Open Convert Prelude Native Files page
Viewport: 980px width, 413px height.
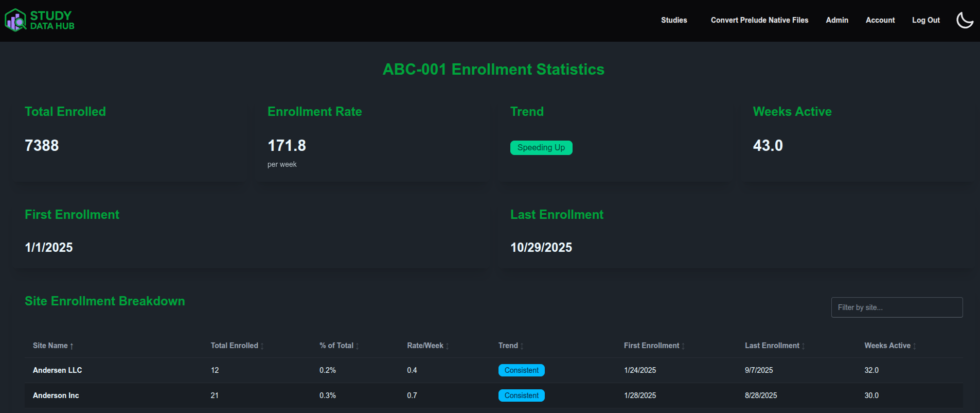tap(759, 20)
